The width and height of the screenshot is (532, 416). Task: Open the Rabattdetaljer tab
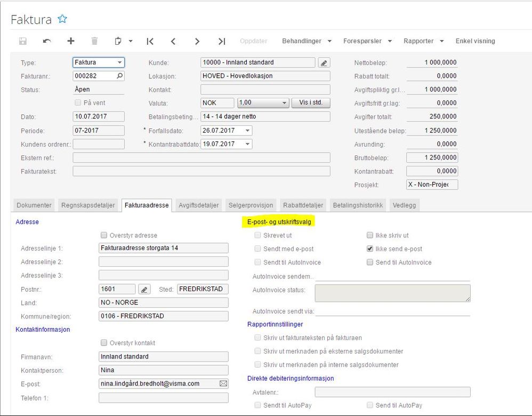[303, 205]
